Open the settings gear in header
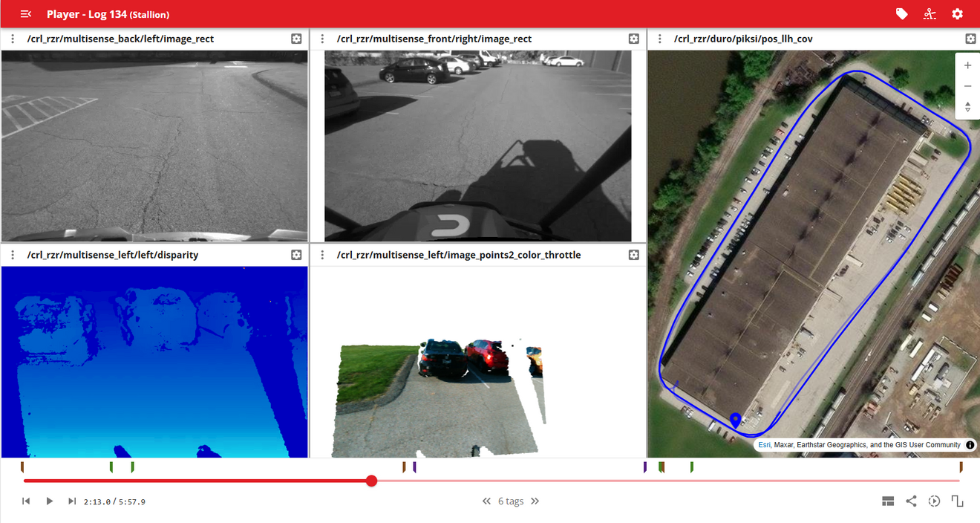 pyautogui.click(x=958, y=14)
